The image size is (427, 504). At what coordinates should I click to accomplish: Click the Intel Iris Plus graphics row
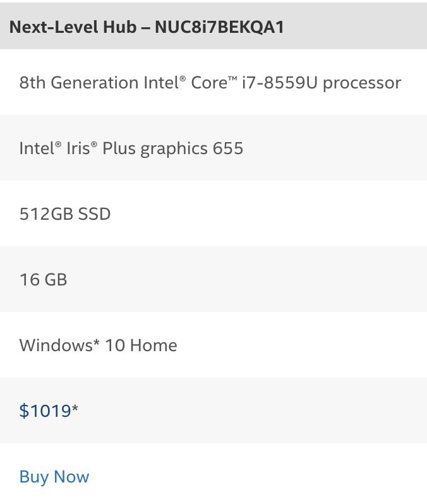point(213,148)
